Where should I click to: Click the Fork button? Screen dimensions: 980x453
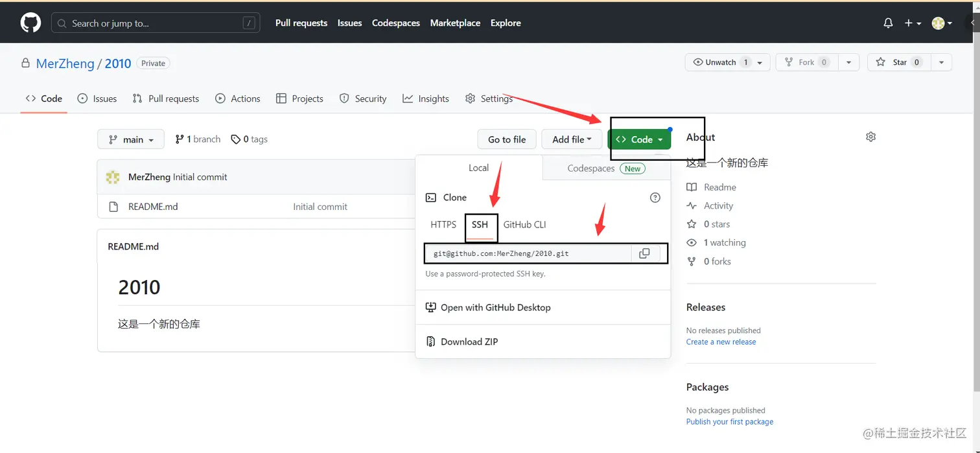(806, 62)
